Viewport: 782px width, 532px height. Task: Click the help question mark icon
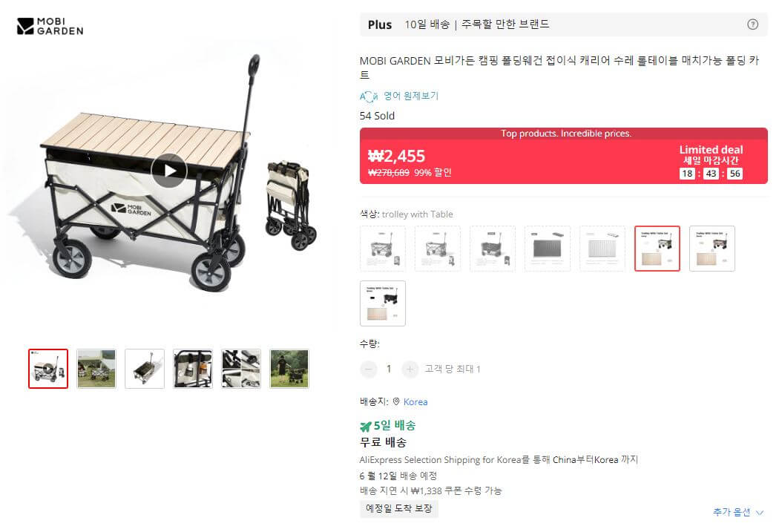[x=752, y=24]
